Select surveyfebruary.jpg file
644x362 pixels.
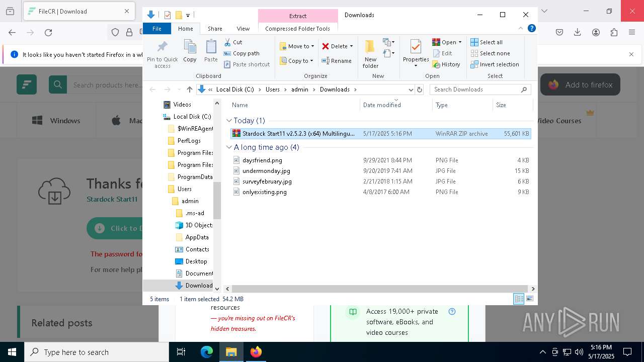point(380,182)
